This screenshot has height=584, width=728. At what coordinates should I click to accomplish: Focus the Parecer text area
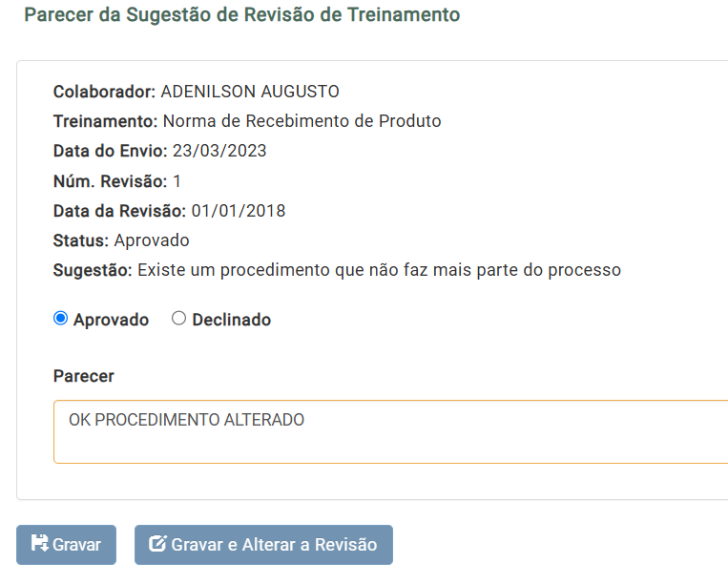pyautogui.click(x=390, y=431)
